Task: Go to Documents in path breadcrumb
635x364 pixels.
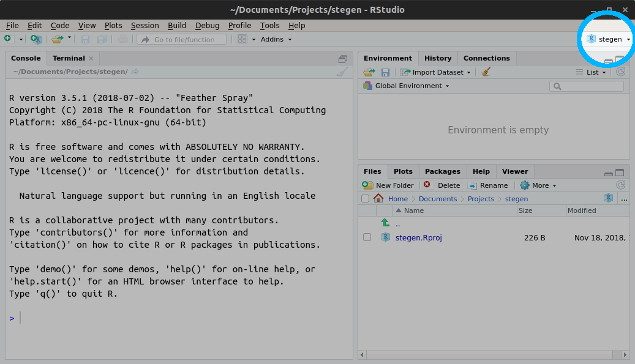Action: click(x=438, y=199)
